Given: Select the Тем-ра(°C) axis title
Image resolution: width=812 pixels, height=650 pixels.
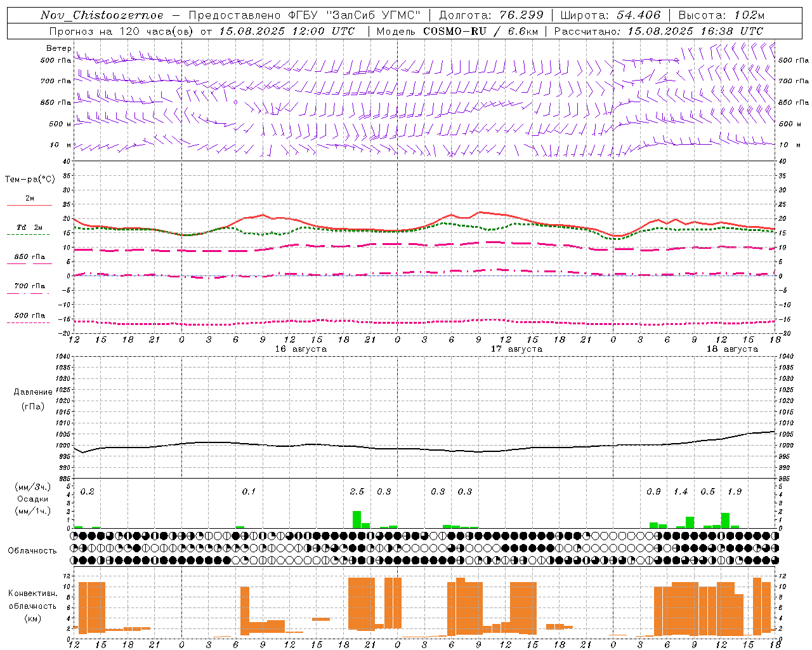Looking at the screenshot, I should click(x=30, y=180).
